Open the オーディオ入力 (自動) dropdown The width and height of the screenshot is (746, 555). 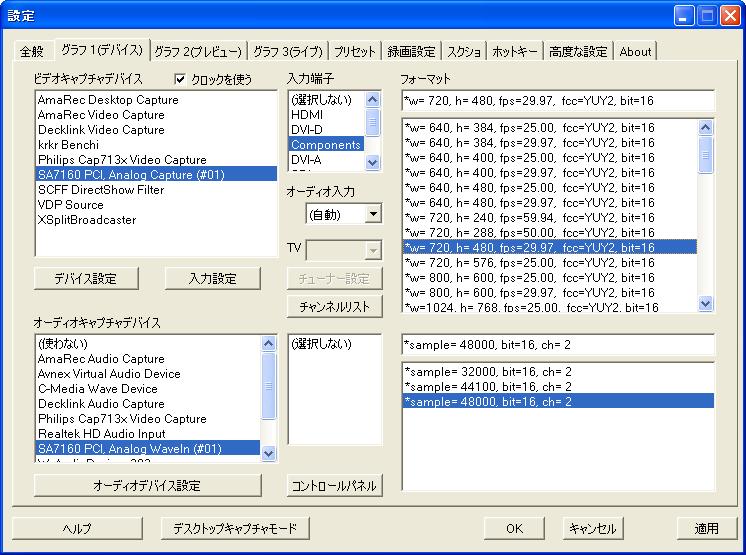[x=373, y=214]
